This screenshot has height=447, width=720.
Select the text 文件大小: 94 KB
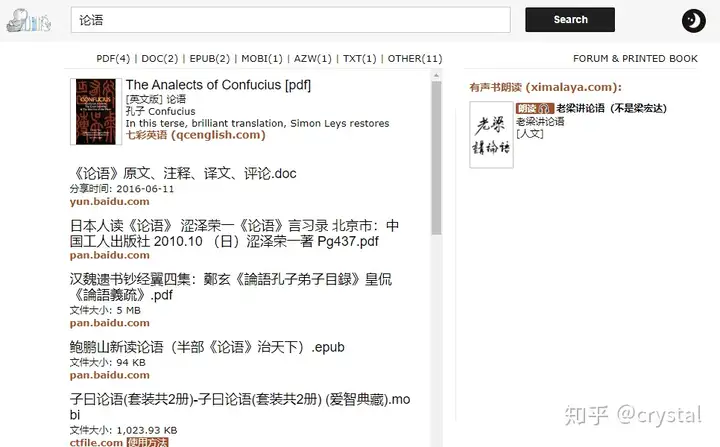pos(107,362)
